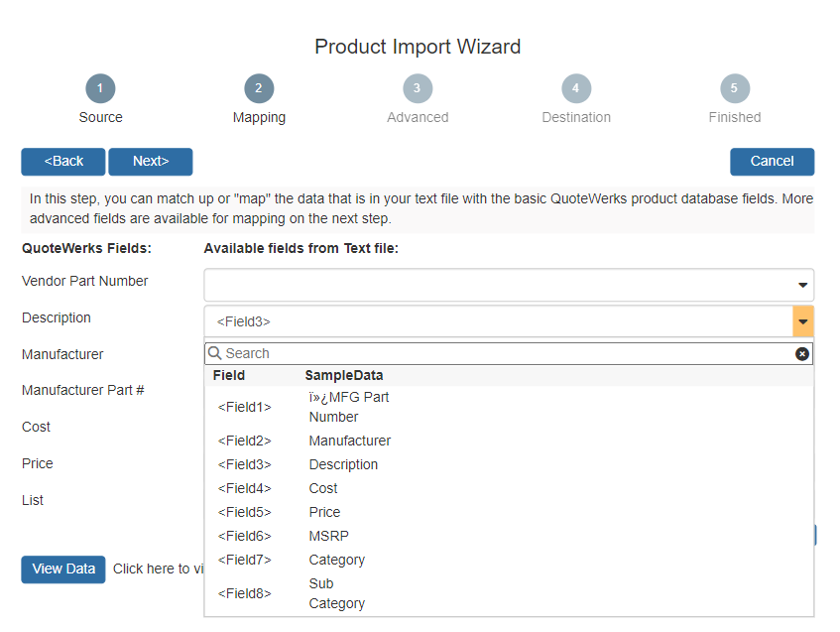840x632 pixels.
Task: Click the step 5 Finished circle
Action: 735,88
